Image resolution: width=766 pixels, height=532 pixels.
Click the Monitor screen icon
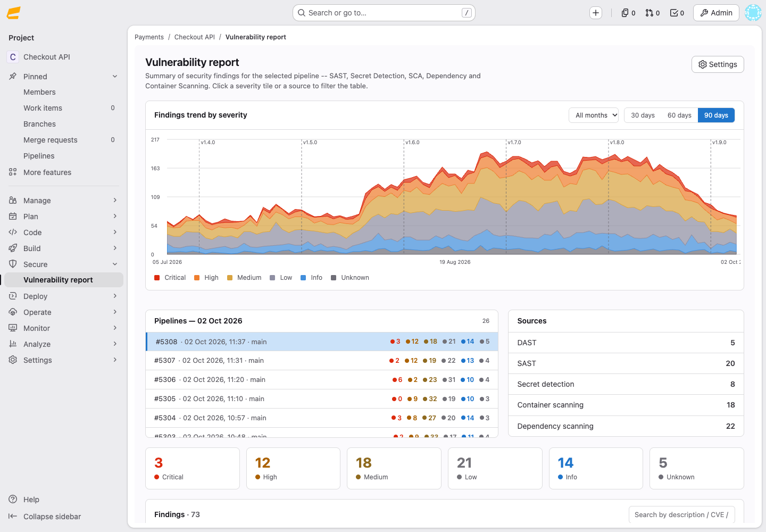[13, 328]
